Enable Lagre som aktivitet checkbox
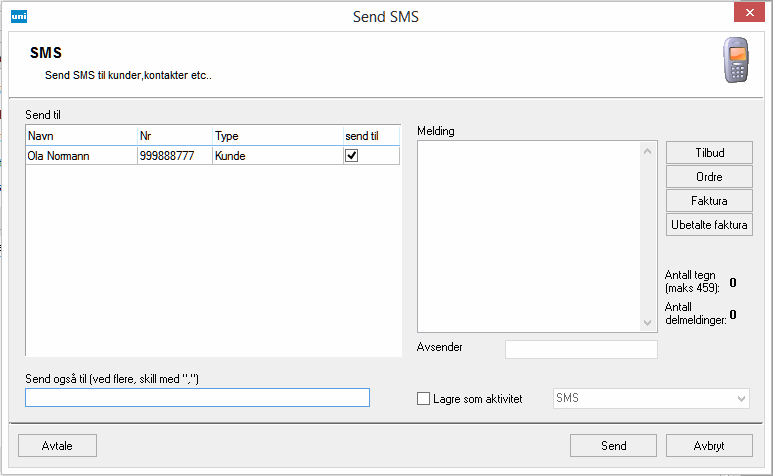Screen dimensions: 773x476 pyautogui.click(x=423, y=399)
